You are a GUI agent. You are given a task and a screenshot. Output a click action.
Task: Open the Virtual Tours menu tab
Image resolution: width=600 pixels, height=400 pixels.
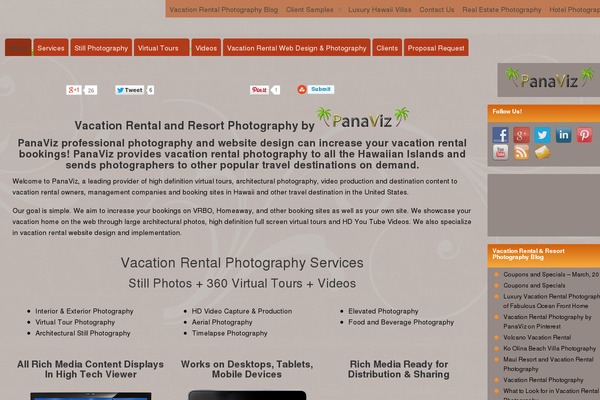pos(161,47)
